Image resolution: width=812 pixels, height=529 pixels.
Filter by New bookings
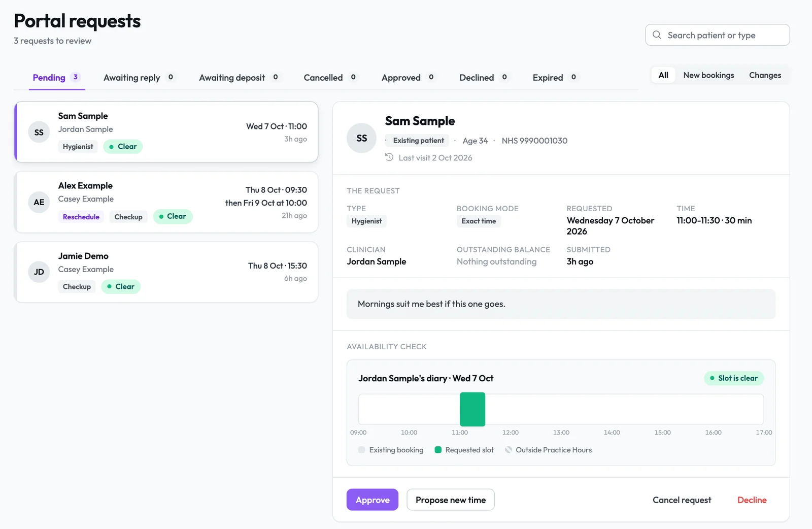[x=708, y=75]
